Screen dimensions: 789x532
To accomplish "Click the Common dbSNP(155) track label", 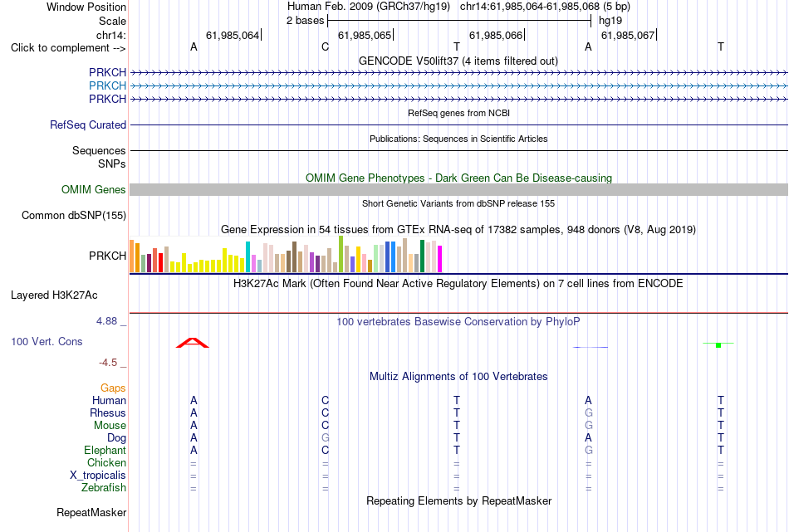I will [73, 215].
